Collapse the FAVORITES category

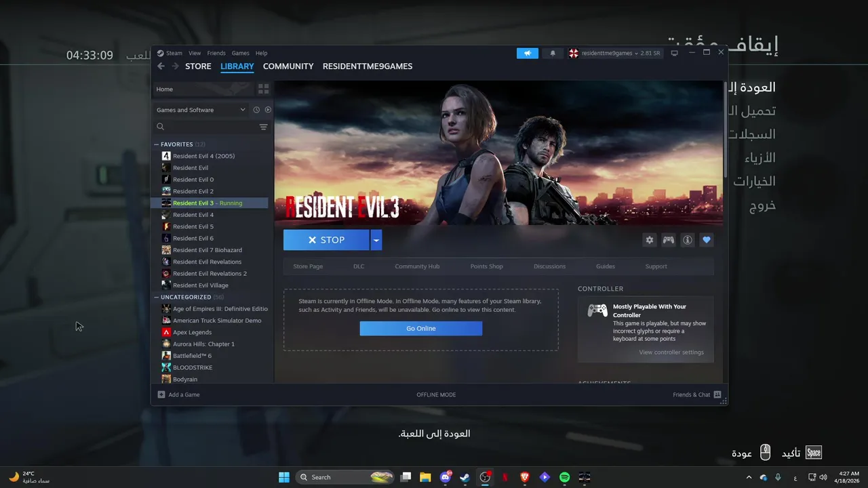(157, 144)
